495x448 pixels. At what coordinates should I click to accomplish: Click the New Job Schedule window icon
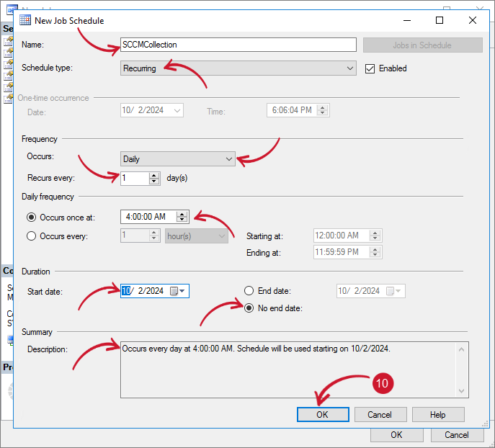[x=25, y=21]
